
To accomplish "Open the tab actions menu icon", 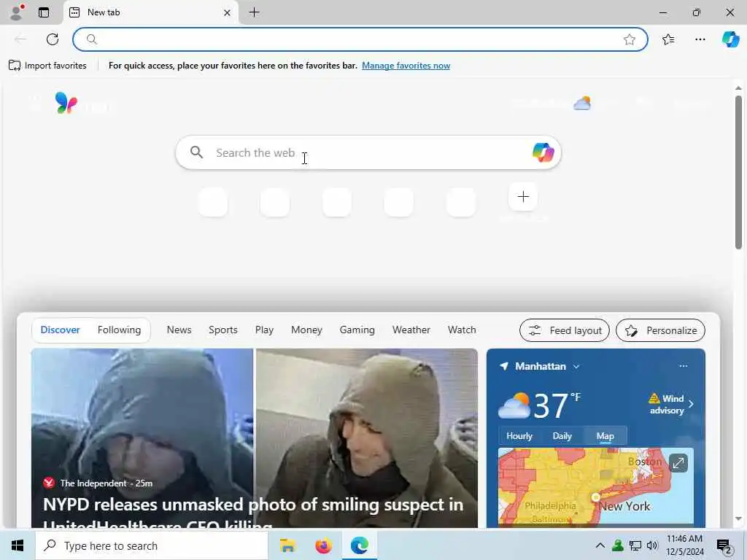I will [44, 12].
